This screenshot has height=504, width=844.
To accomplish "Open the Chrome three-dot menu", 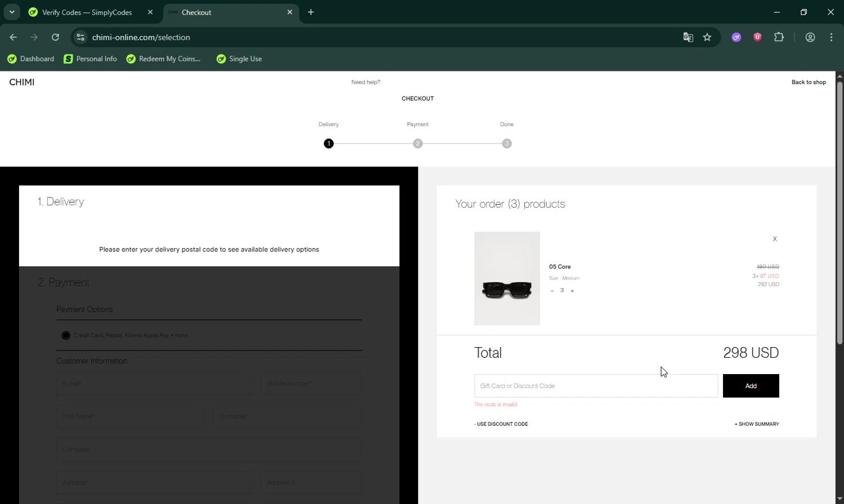I will [831, 37].
